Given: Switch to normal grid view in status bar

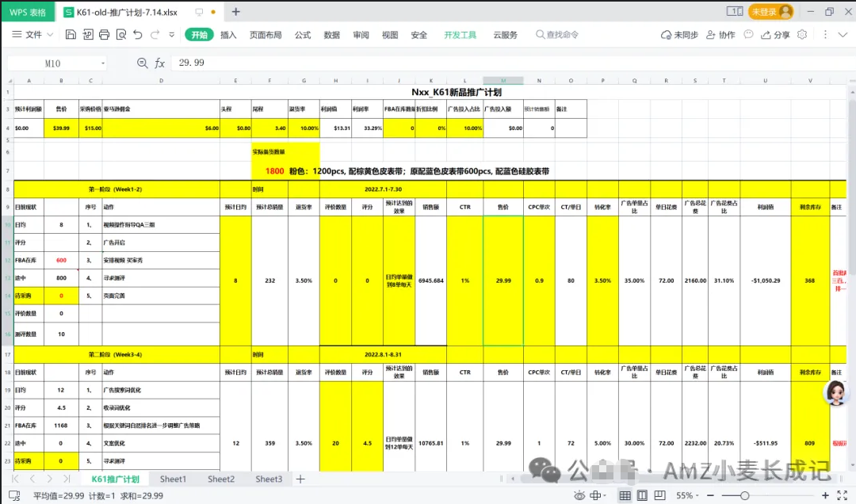Looking at the screenshot, I should (625, 495).
